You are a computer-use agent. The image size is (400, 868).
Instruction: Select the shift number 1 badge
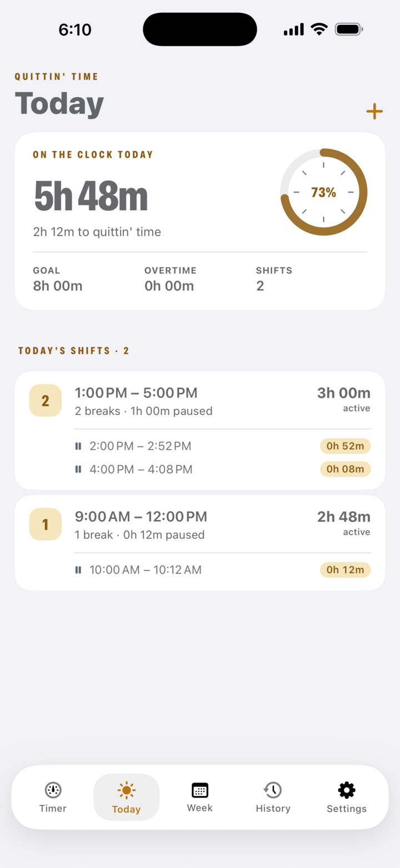[46, 524]
